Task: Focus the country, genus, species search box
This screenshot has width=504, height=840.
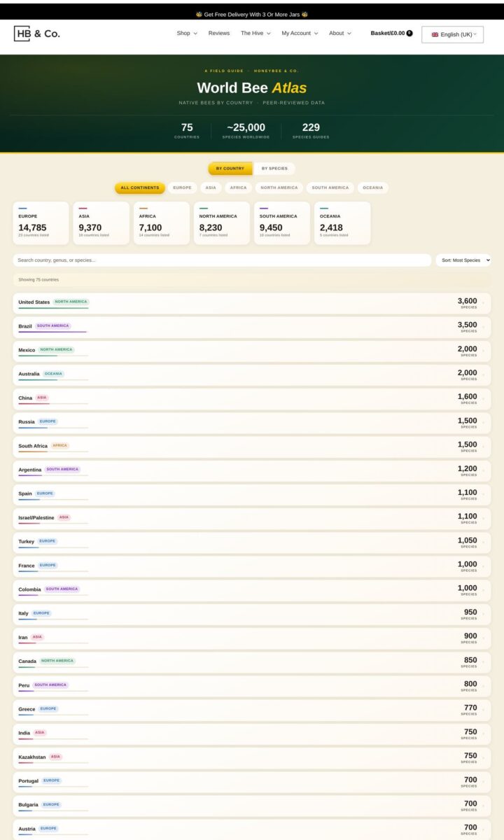Action: (222, 260)
